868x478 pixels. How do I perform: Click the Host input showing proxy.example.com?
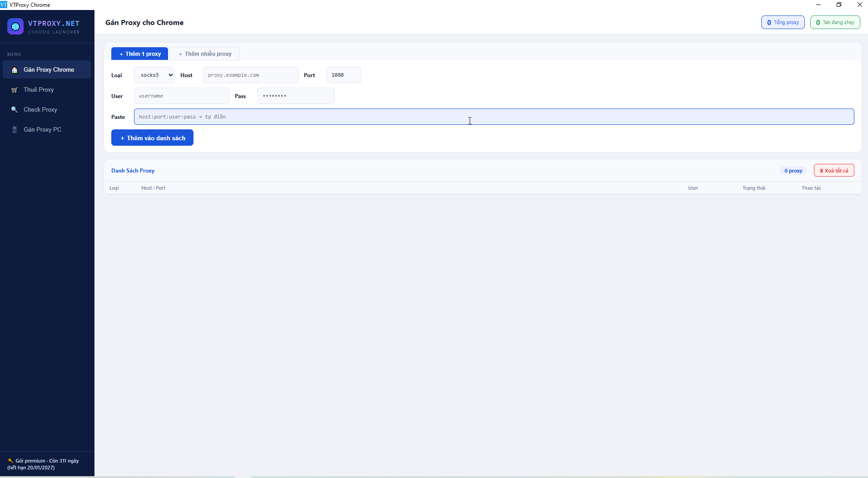pyautogui.click(x=250, y=74)
